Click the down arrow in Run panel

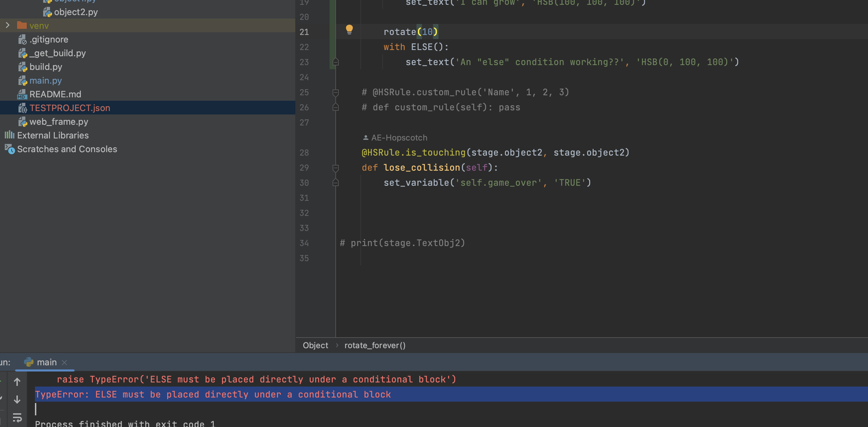[x=17, y=400]
